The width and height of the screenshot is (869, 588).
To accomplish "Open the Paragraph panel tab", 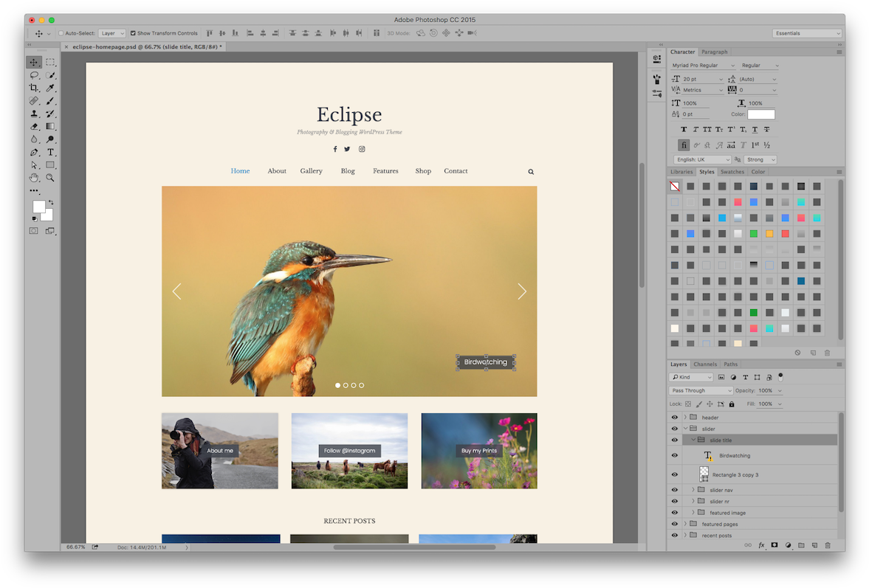I will [x=714, y=52].
